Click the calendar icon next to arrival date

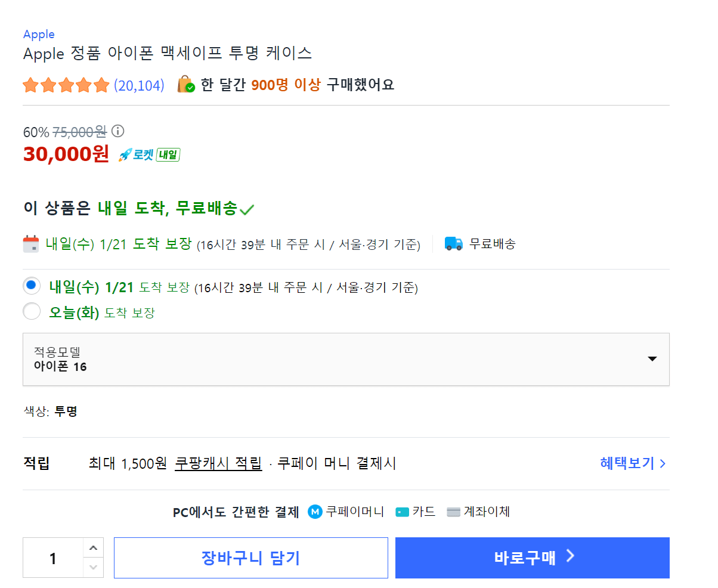pyautogui.click(x=30, y=243)
